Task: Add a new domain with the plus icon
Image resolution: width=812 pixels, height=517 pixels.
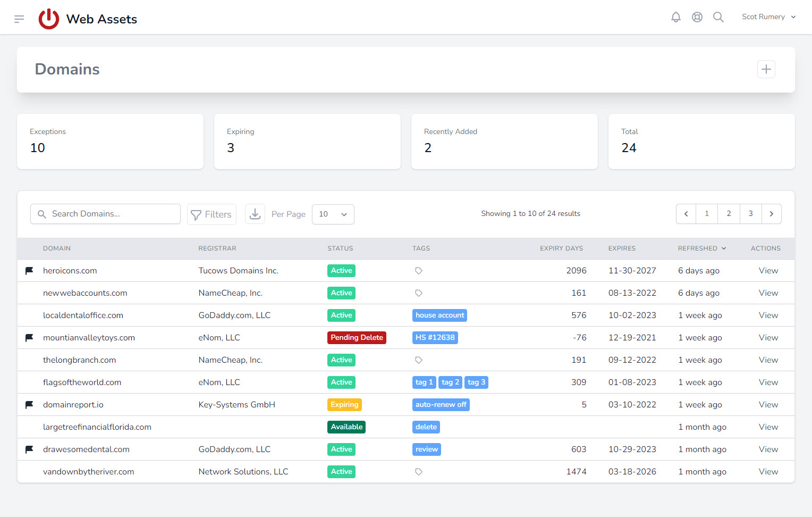Action: click(766, 69)
